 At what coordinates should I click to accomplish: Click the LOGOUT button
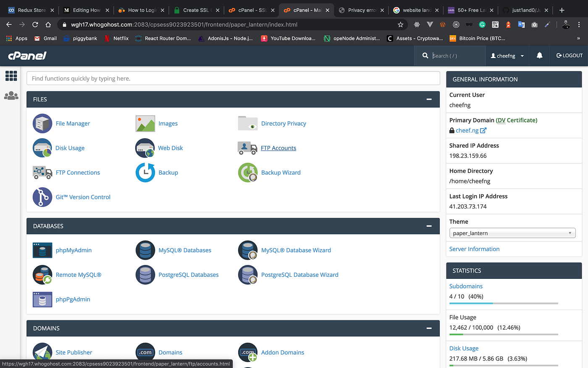point(570,56)
